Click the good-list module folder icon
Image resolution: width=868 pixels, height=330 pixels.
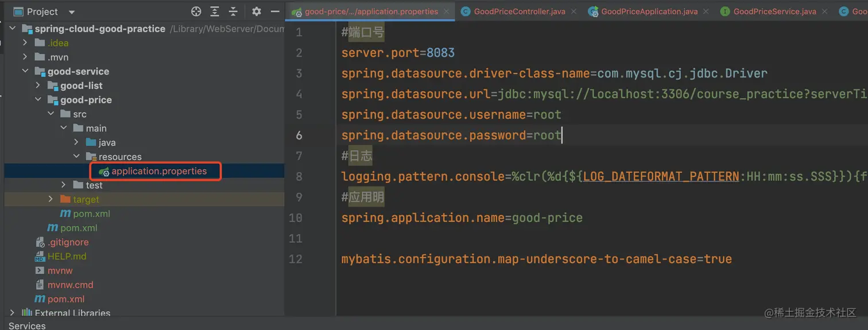pyautogui.click(x=53, y=86)
